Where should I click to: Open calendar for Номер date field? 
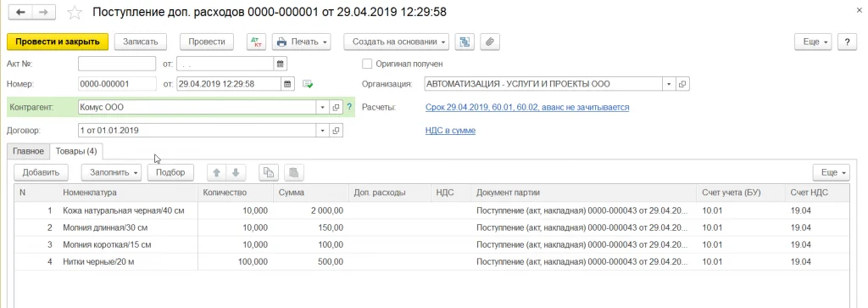pyautogui.click(x=288, y=84)
